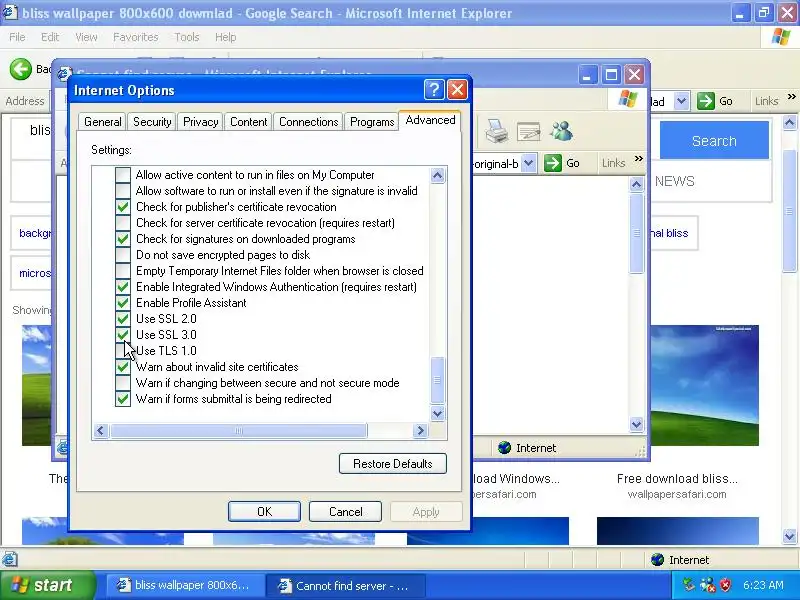Uncheck Check for publisher's certificate revocation
The width and height of the screenshot is (800, 600).
tap(122, 207)
